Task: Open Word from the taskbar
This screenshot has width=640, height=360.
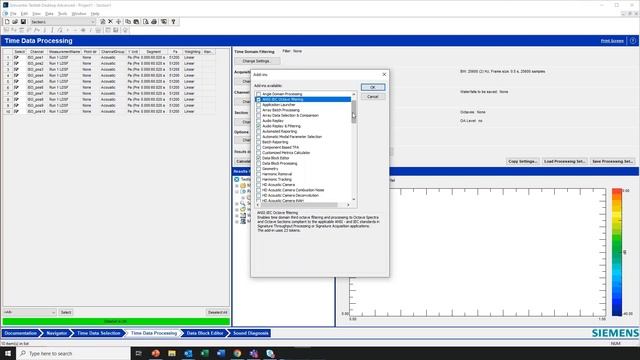Action: [x=221, y=353]
